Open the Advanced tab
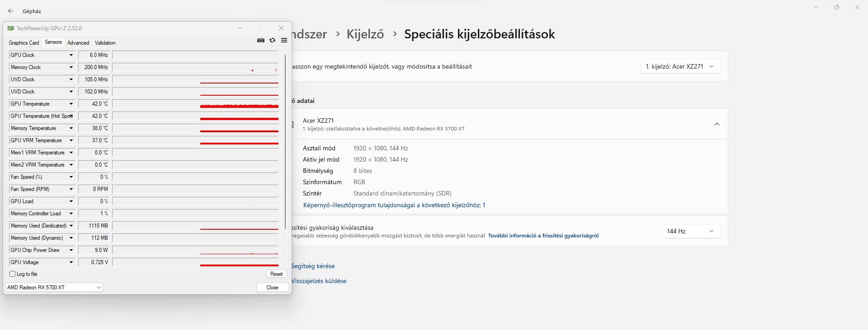The width and height of the screenshot is (868, 330). tap(78, 43)
